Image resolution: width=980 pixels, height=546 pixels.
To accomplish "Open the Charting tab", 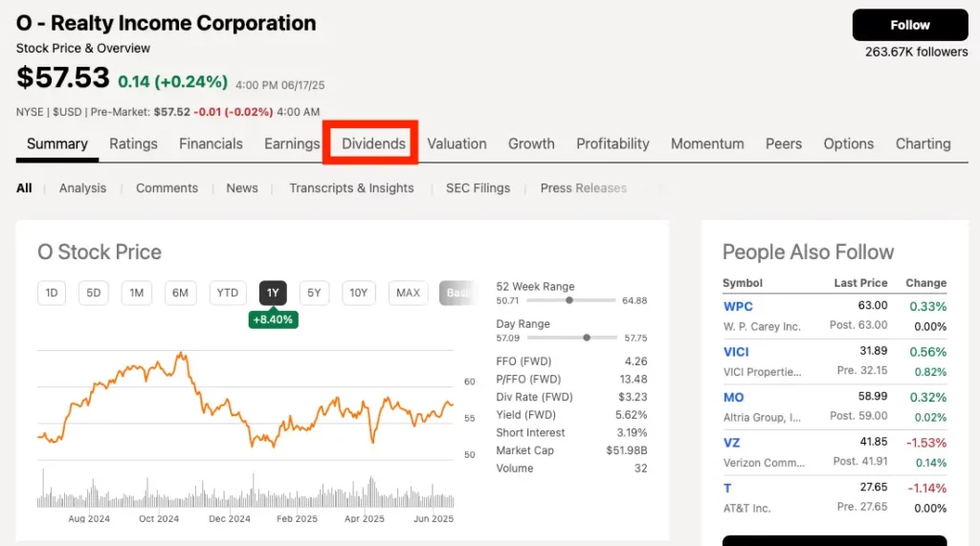I will 924,143.
